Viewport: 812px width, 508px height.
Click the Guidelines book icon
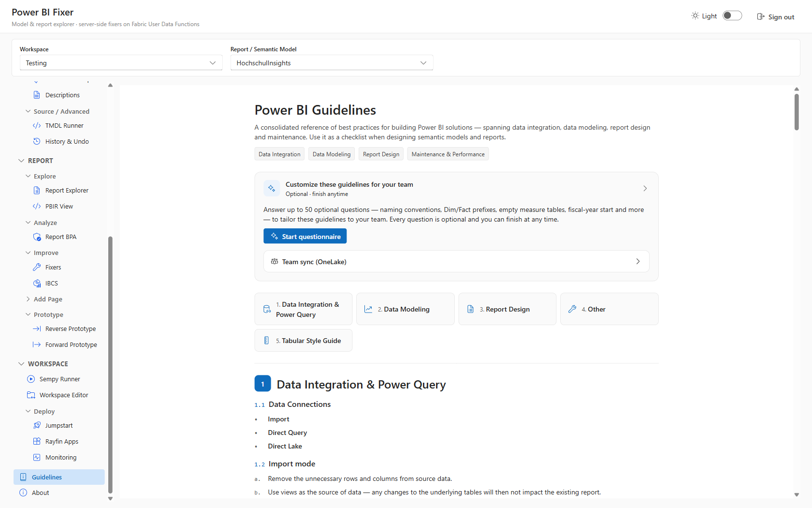(23, 477)
